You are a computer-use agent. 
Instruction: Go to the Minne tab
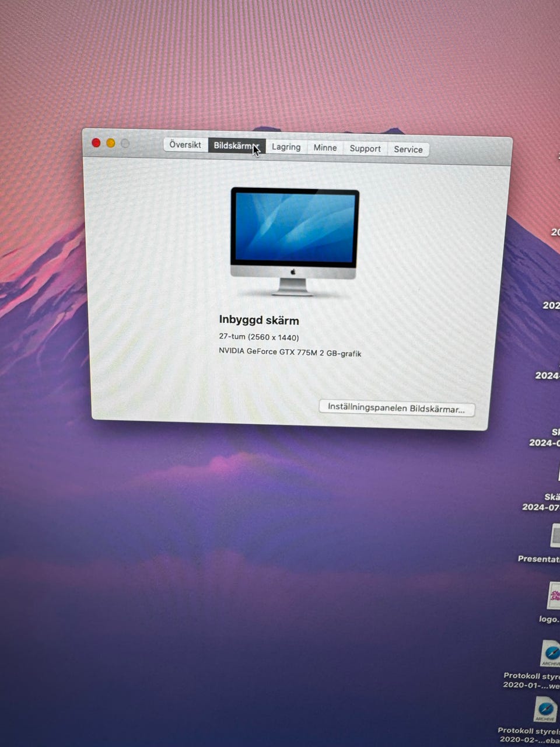pos(325,148)
